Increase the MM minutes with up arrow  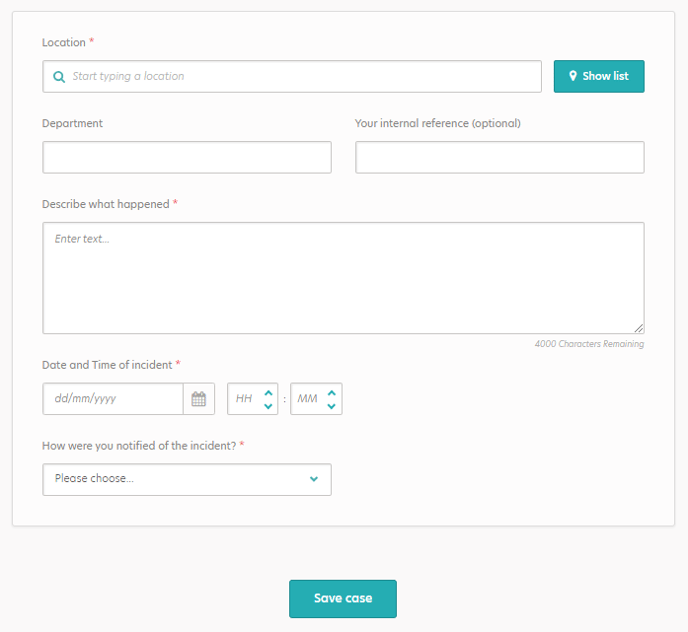click(332, 393)
